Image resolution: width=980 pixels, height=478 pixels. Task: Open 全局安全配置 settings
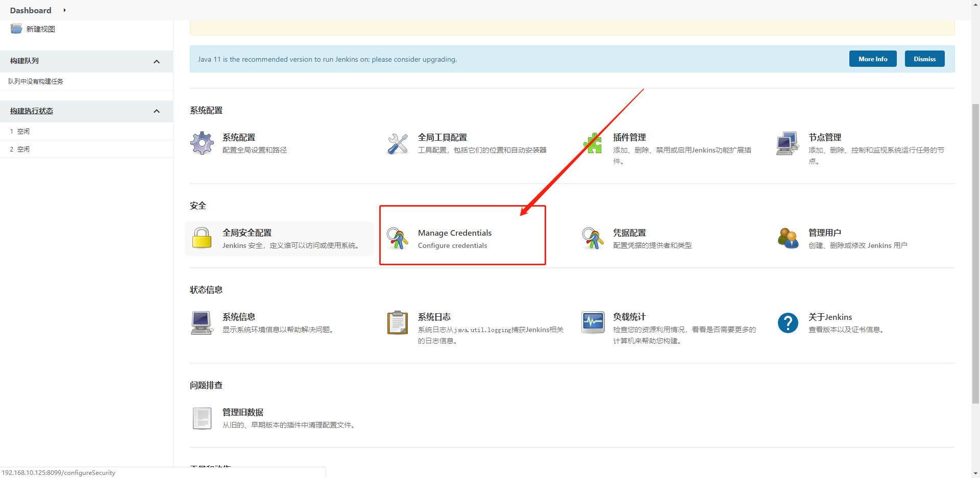pyautogui.click(x=247, y=233)
